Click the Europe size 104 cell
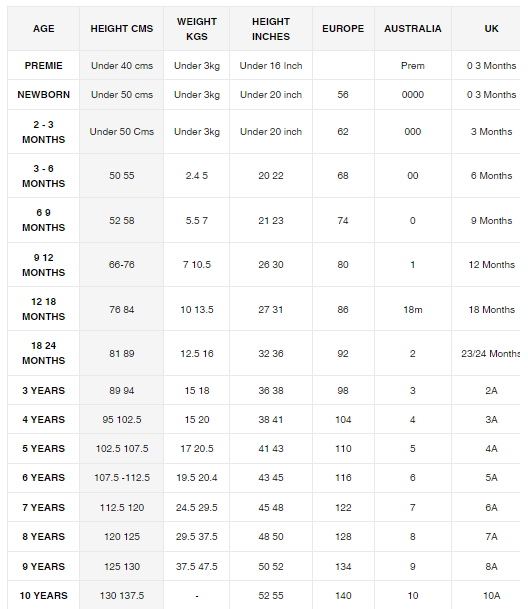 [343, 419]
